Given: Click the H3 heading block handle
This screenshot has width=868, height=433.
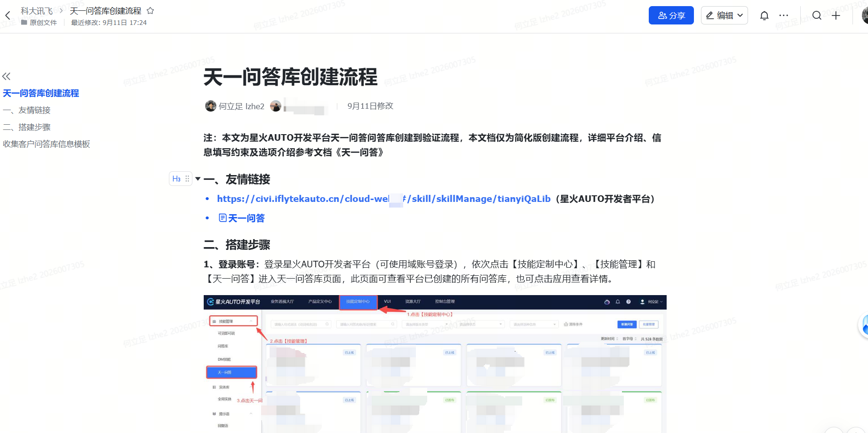Looking at the screenshot, I should (x=181, y=179).
